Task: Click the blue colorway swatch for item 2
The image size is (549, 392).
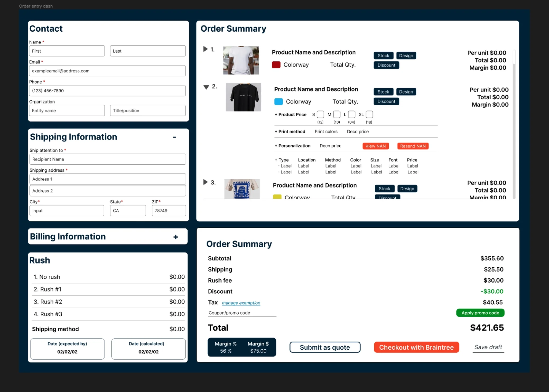Action: pos(279,102)
